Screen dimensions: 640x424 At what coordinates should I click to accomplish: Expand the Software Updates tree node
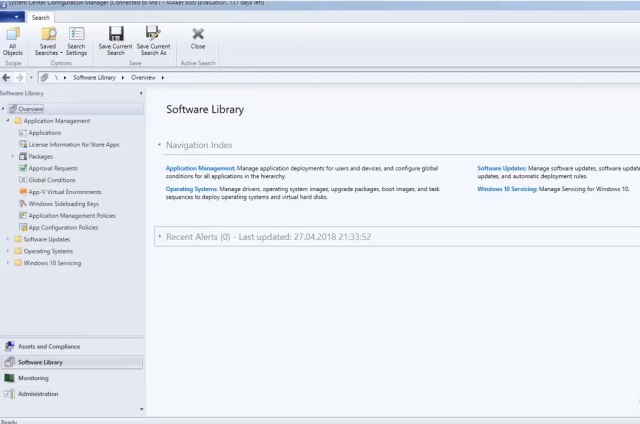coord(8,239)
